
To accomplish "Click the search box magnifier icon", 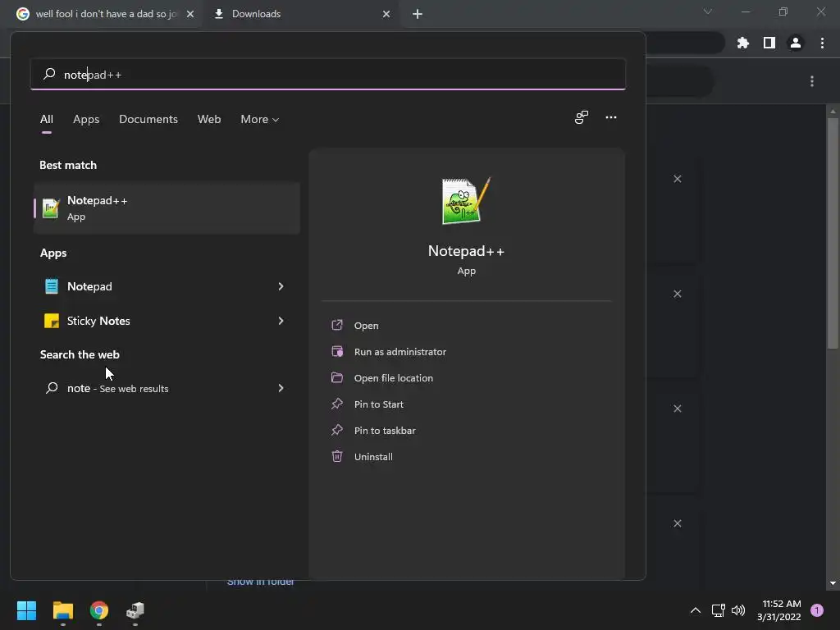I will 49,74.
